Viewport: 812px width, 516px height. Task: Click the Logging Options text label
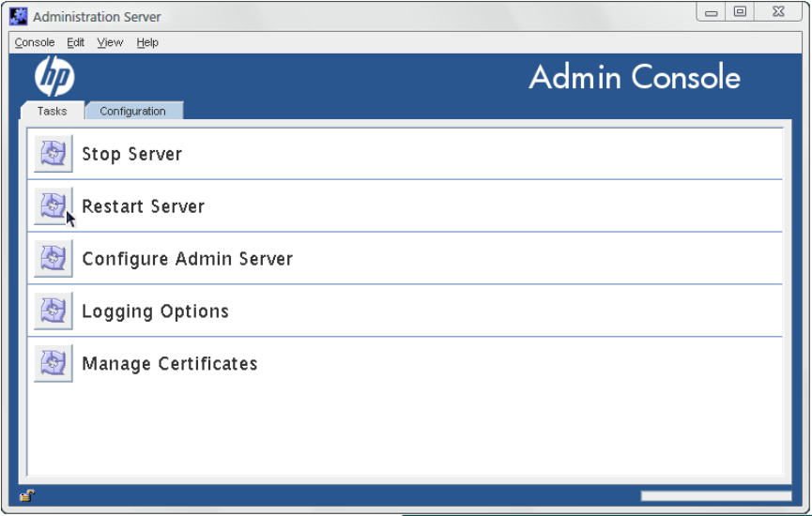(x=155, y=311)
